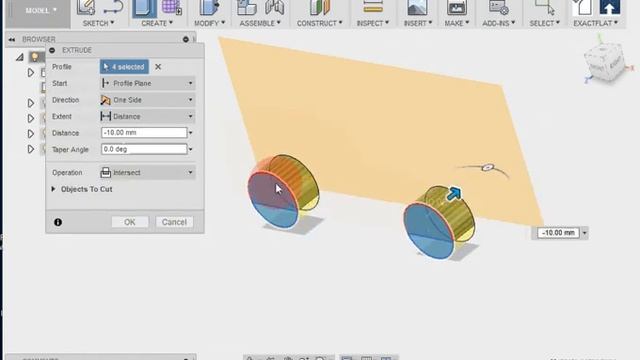640x360 pixels.
Task: Open the INSERT menu
Action: click(x=418, y=23)
